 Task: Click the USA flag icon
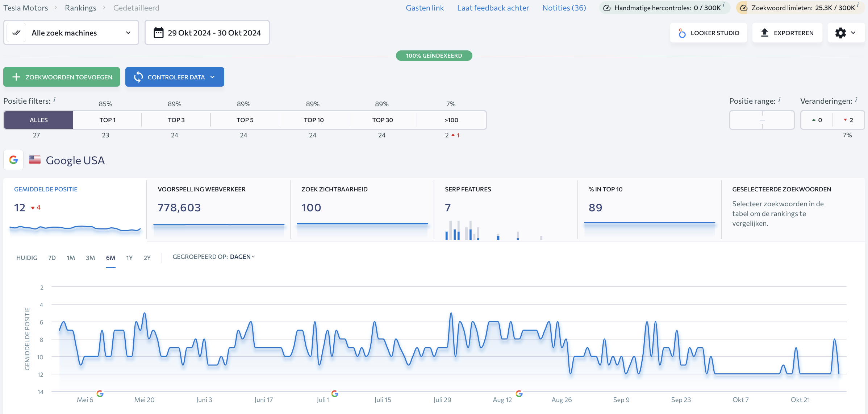[x=35, y=160]
